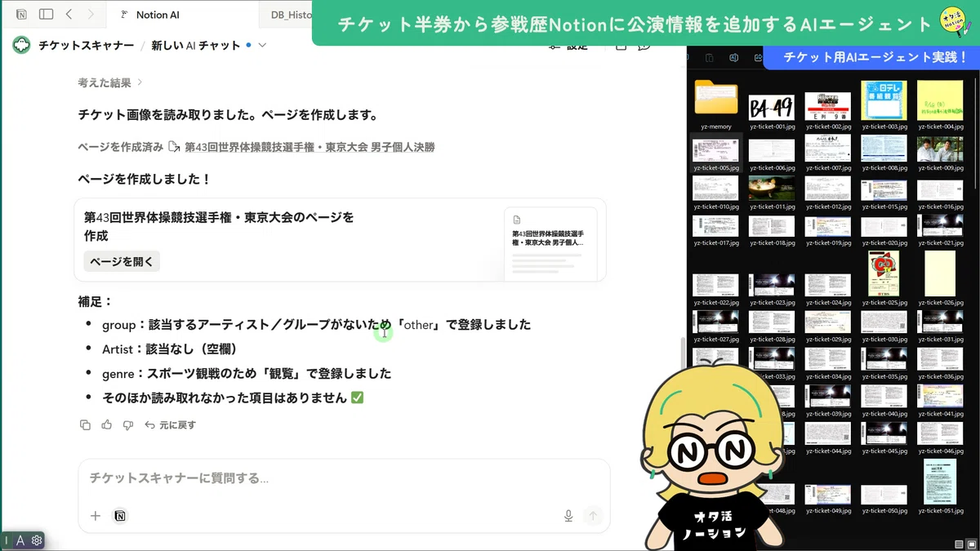Open the チケットスキャナー breadcrumb
The image size is (980, 551).
pyautogui.click(x=86, y=45)
